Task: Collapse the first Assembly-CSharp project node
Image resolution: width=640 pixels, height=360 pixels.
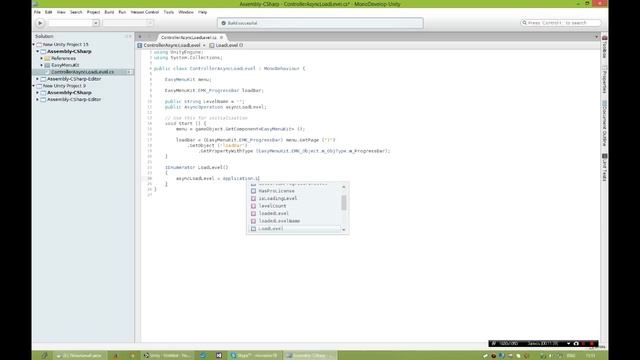Action: click(38, 51)
